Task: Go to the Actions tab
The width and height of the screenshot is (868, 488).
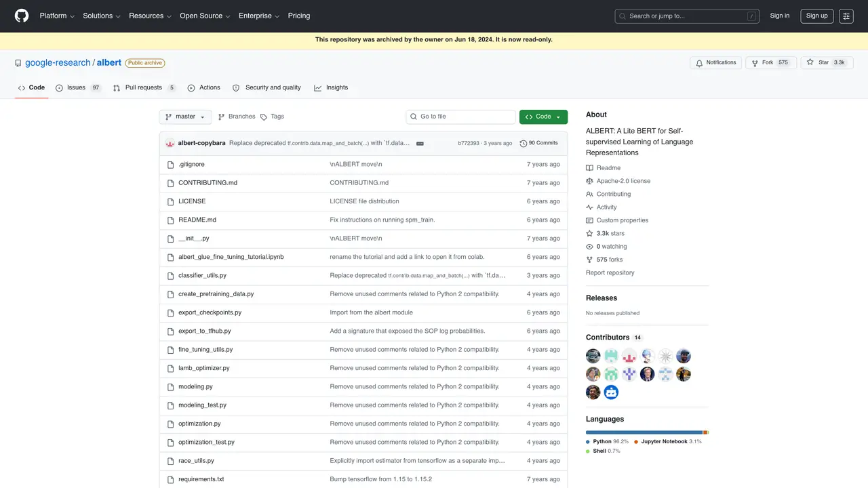Action: click(x=204, y=87)
